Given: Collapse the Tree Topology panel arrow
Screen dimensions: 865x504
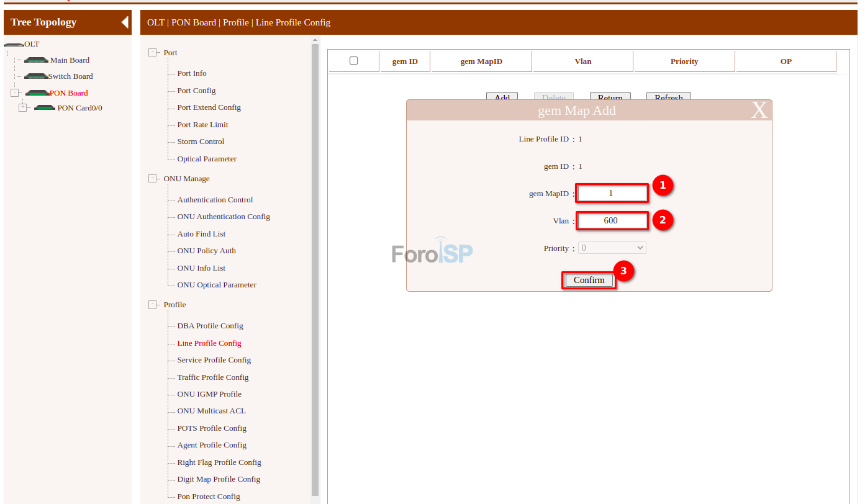Looking at the screenshot, I should (x=125, y=22).
